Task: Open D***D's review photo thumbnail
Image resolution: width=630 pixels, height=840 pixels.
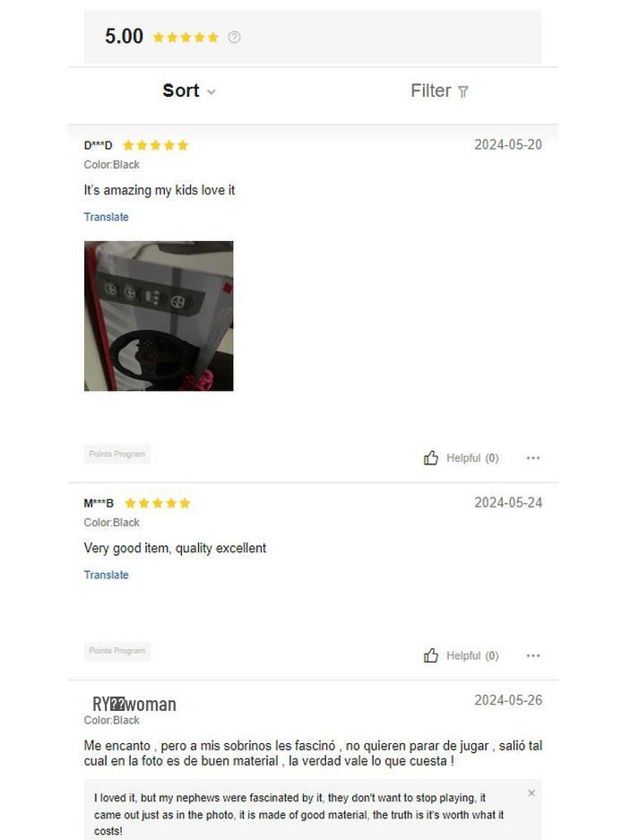Action: coord(159,316)
